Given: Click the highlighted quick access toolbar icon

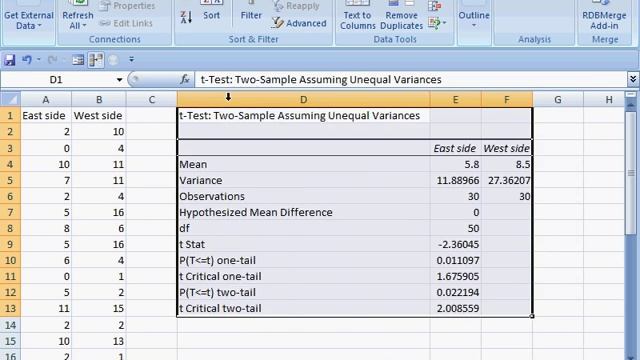Looking at the screenshot, I should [96, 60].
